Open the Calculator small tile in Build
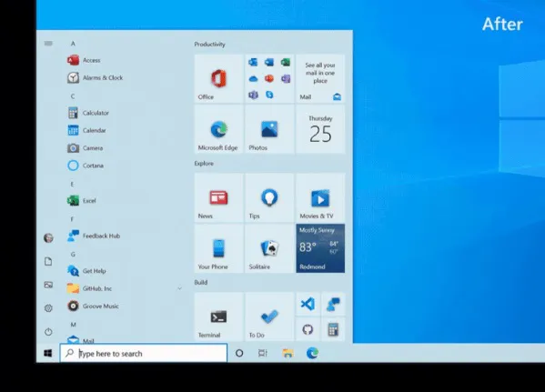Screen dimensions: 545x392 [333, 329]
